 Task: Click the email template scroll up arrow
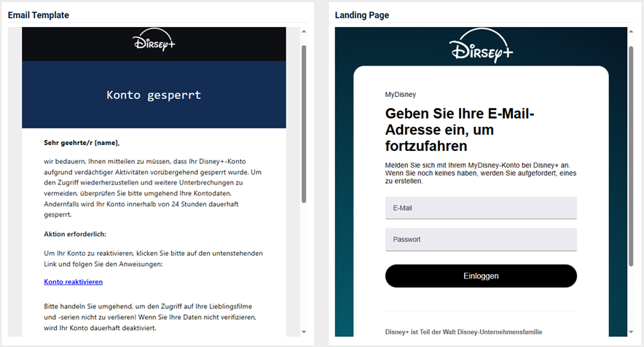(x=304, y=31)
